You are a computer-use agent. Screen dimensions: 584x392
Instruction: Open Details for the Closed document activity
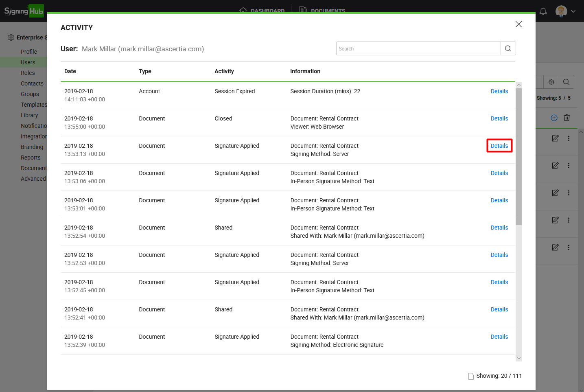(x=499, y=118)
